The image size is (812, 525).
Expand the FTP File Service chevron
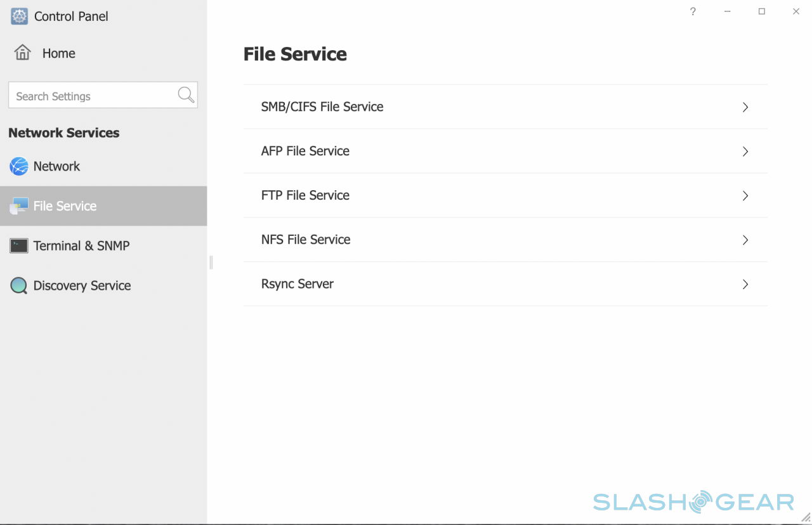coord(745,196)
